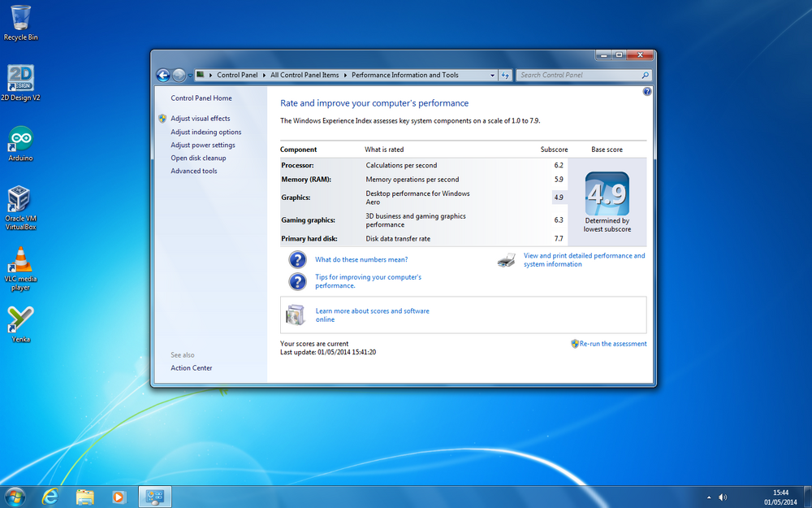812x508 pixels.
Task: Select the Primary hard disk subscore 7.7
Action: [x=559, y=239]
